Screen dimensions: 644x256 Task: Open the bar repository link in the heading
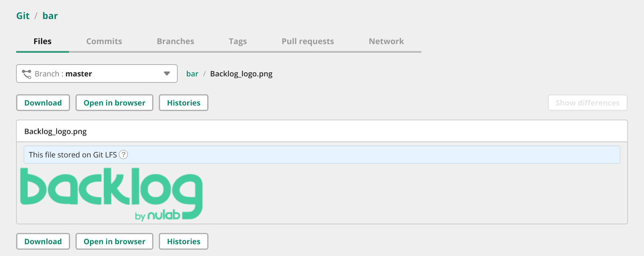(x=50, y=16)
